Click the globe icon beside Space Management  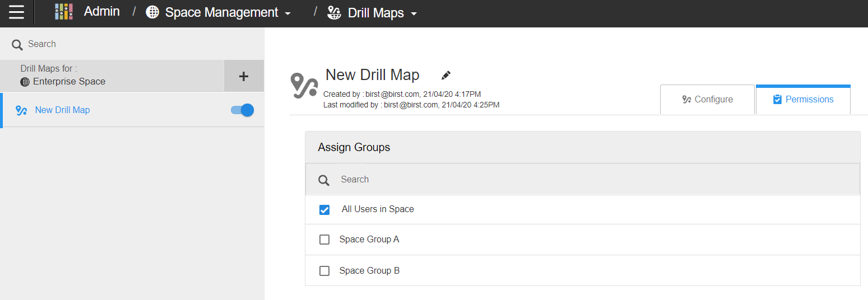tap(152, 12)
